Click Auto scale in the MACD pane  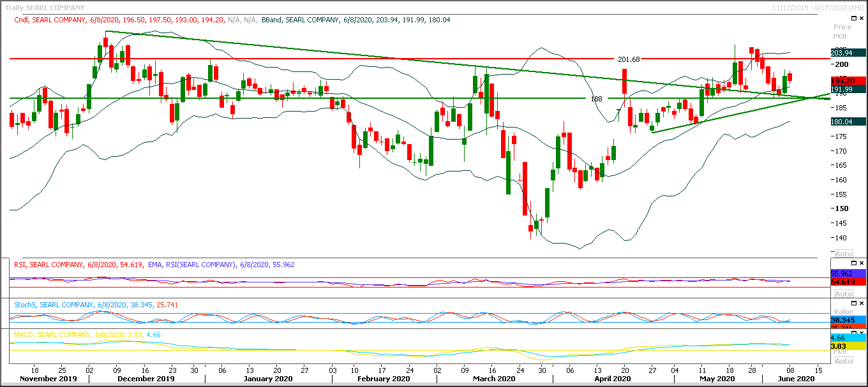point(843,360)
